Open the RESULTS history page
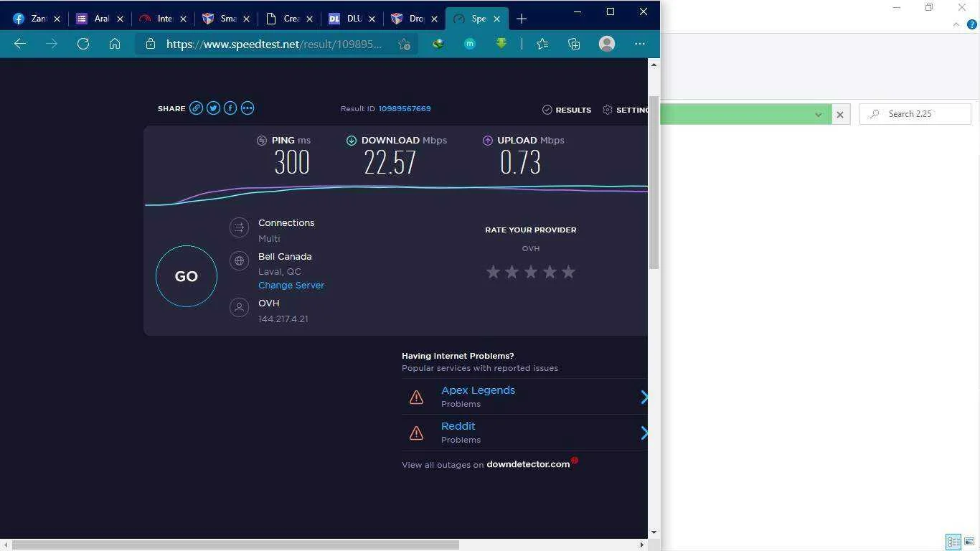The image size is (980, 551). tap(567, 110)
